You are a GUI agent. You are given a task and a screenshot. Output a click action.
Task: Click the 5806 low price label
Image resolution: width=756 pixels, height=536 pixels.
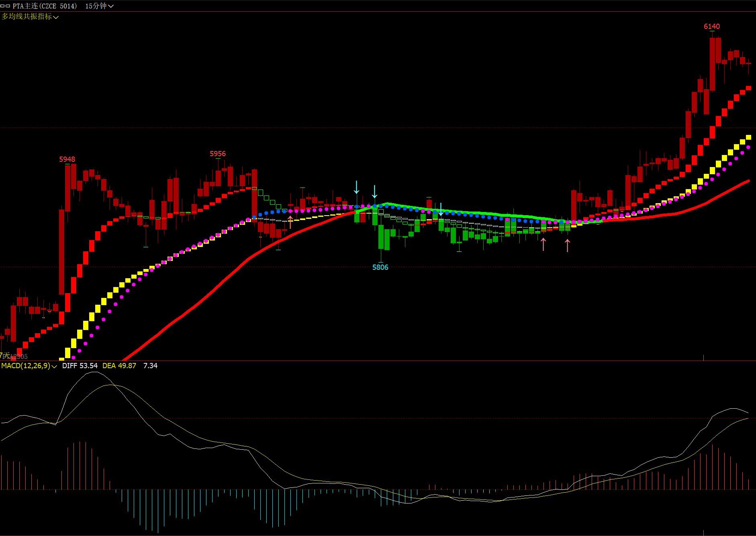tap(380, 267)
